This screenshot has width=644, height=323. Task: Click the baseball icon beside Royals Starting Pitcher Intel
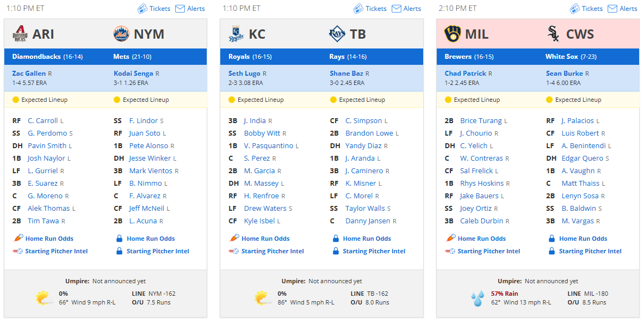234,251
